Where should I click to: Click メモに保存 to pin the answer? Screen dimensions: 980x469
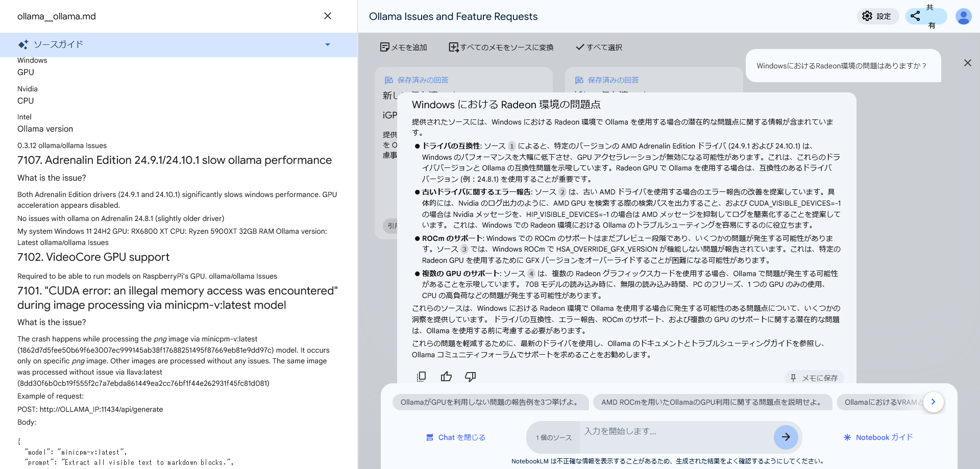click(x=814, y=378)
